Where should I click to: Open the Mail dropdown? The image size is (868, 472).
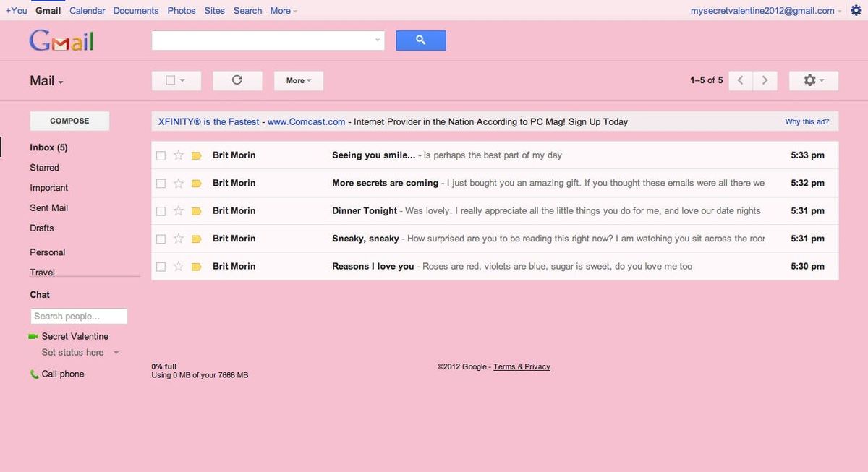tap(46, 81)
